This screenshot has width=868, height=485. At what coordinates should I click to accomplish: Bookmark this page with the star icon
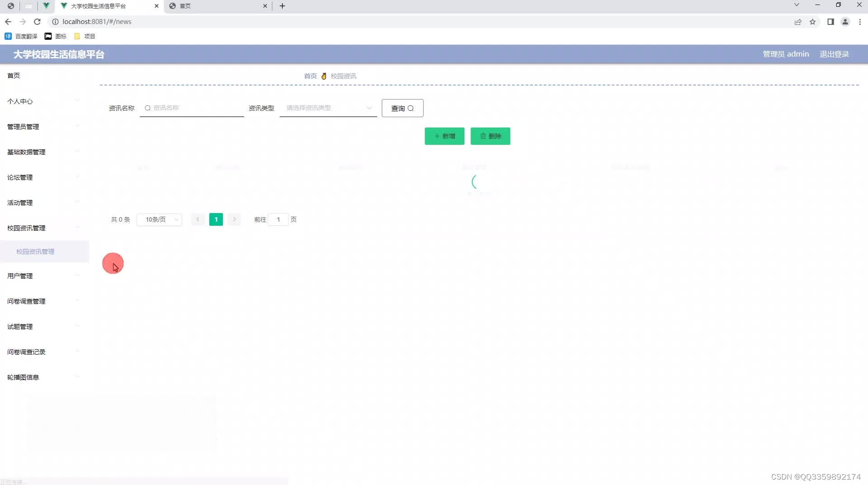(x=812, y=22)
